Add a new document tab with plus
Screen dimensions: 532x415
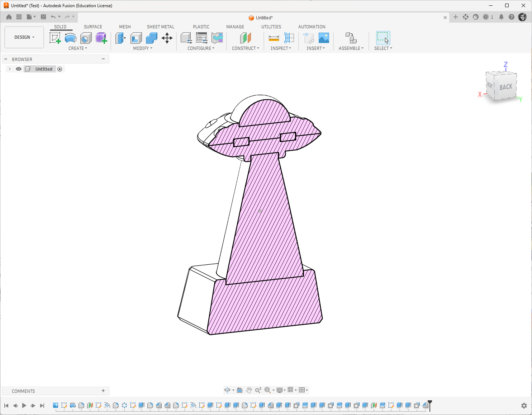456,17
